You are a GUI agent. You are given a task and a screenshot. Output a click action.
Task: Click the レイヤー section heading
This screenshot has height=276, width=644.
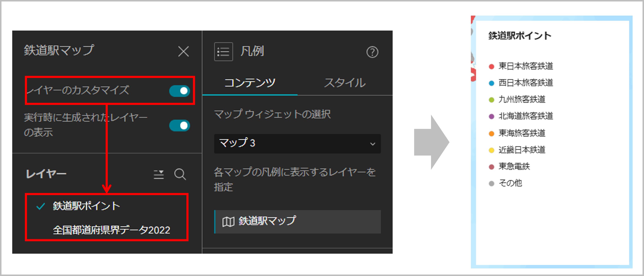click(46, 174)
